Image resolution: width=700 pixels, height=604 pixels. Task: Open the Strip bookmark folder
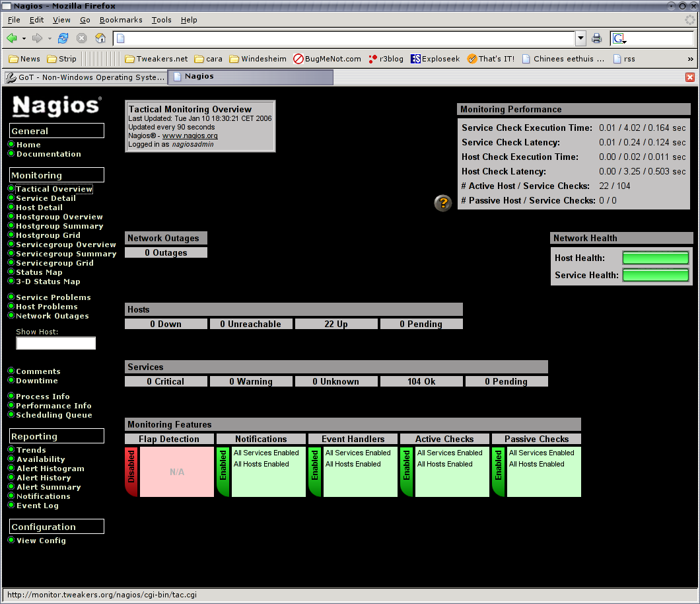point(62,59)
